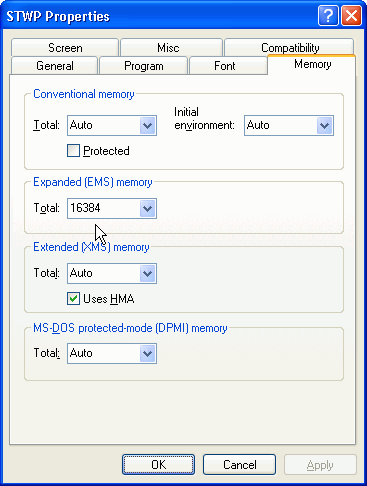Open DPMI memory Total dropdown arrow
The image size is (367, 486).
148,354
